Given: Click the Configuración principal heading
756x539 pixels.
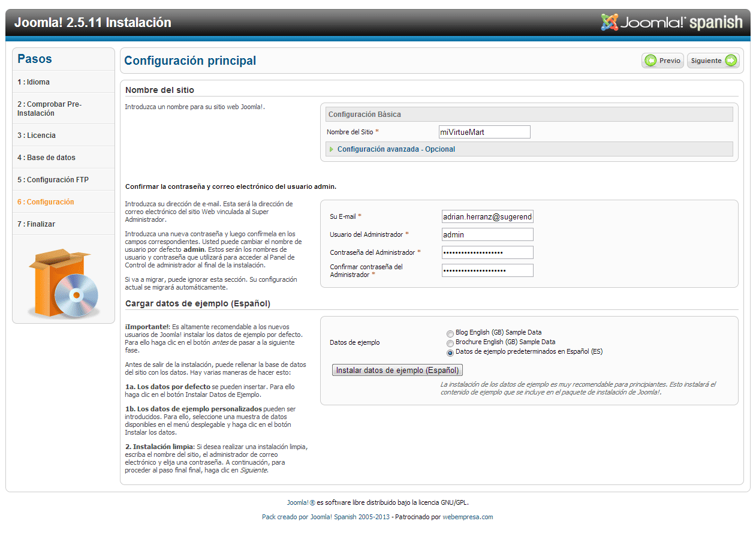Looking at the screenshot, I should tap(190, 61).
